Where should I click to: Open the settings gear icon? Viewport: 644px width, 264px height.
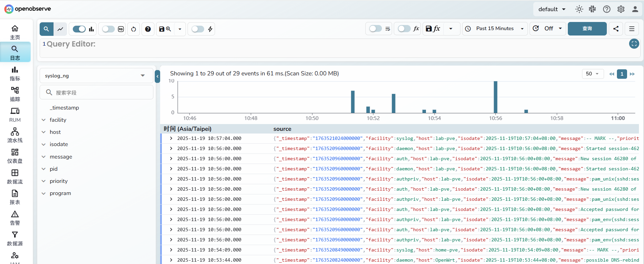pyautogui.click(x=621, y=9)
